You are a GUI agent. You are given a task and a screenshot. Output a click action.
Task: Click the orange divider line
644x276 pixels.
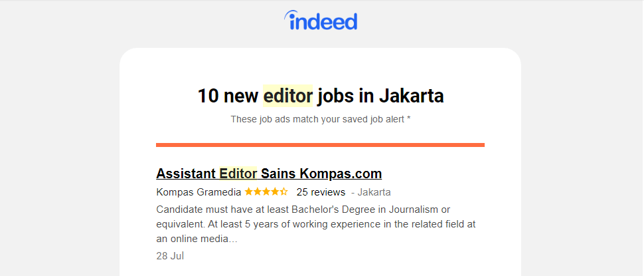coord(320,144)
